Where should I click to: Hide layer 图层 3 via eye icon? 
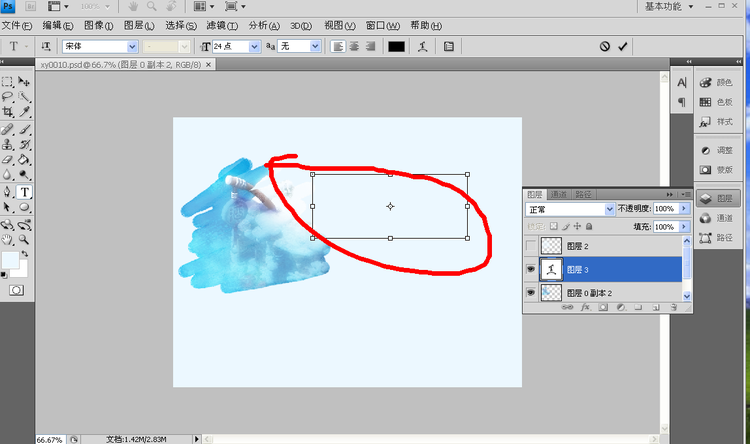click(x=530, y=269)
